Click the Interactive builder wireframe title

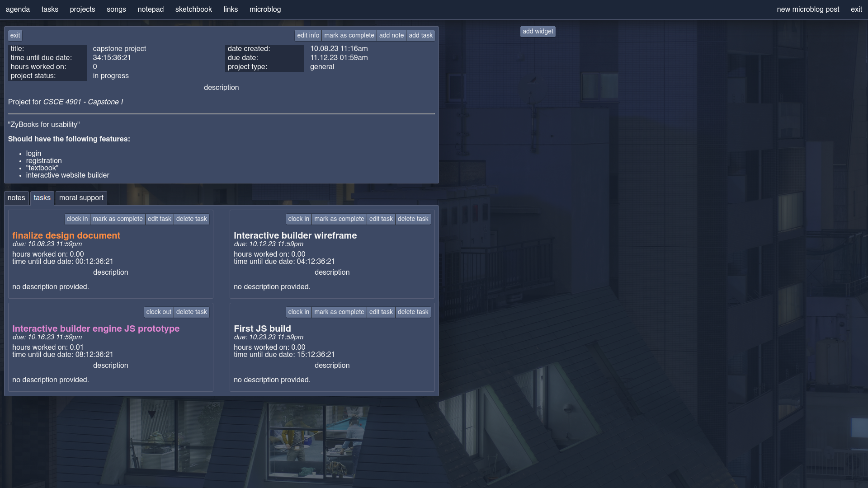point(295,235)
